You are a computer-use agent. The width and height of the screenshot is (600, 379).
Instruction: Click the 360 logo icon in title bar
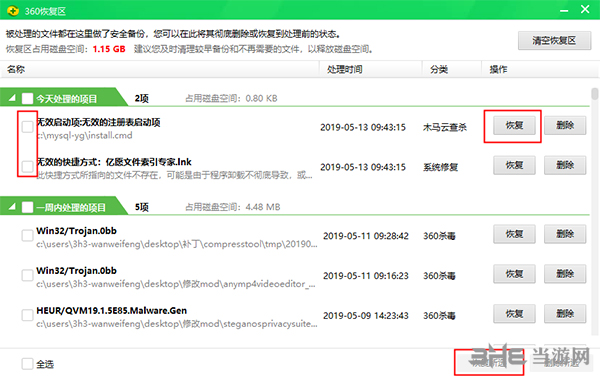click(13, 10)
